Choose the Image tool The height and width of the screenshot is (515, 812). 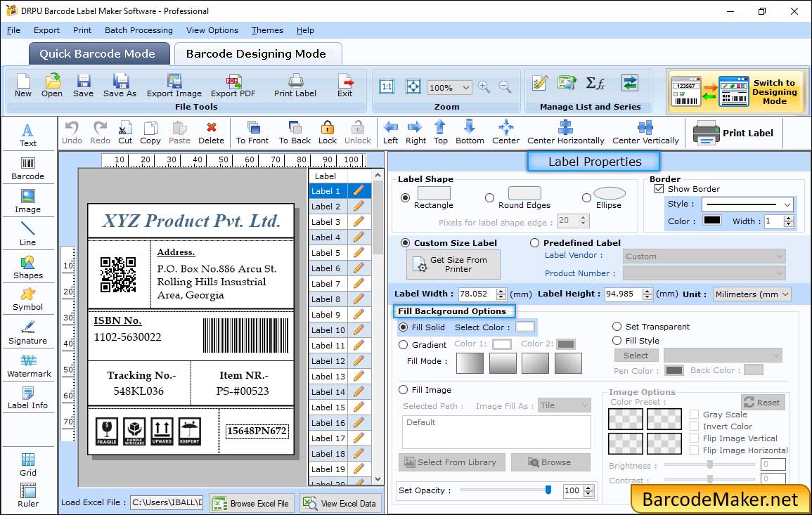click(x=28, y=202)
